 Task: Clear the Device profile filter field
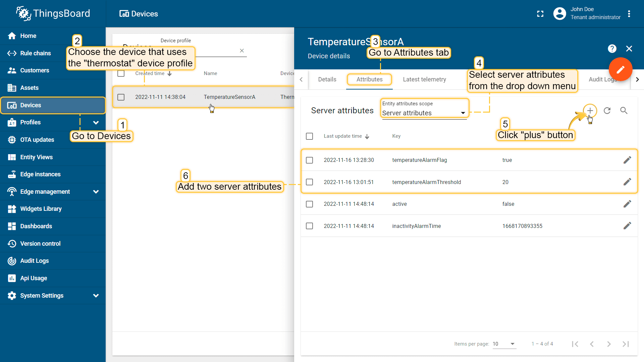(x=242, y=51)
